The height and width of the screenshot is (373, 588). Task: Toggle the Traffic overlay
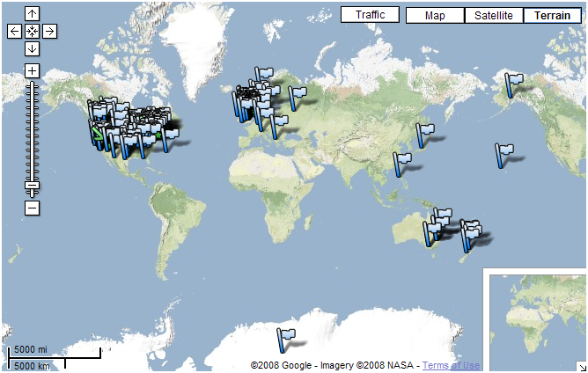pos(370,15)
